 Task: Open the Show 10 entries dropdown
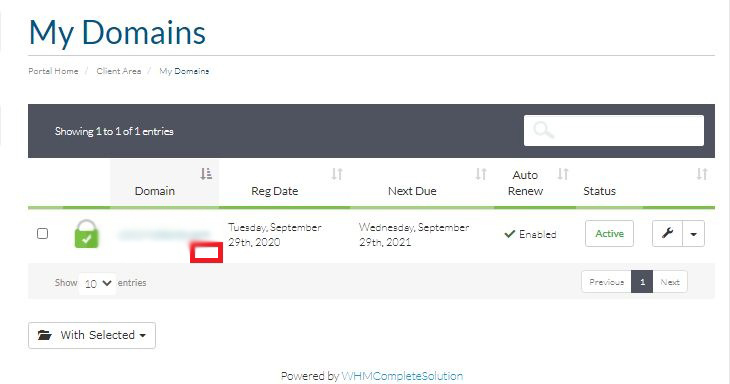pos(97,283)
